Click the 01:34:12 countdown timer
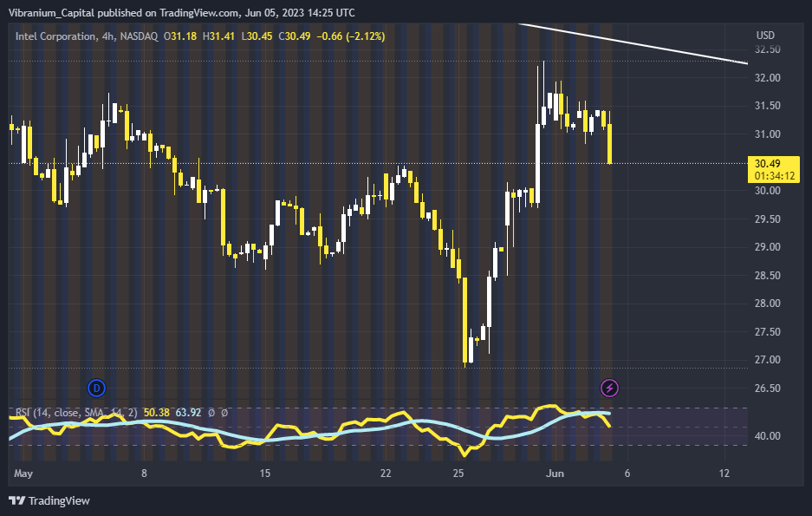 pos(774,176)
